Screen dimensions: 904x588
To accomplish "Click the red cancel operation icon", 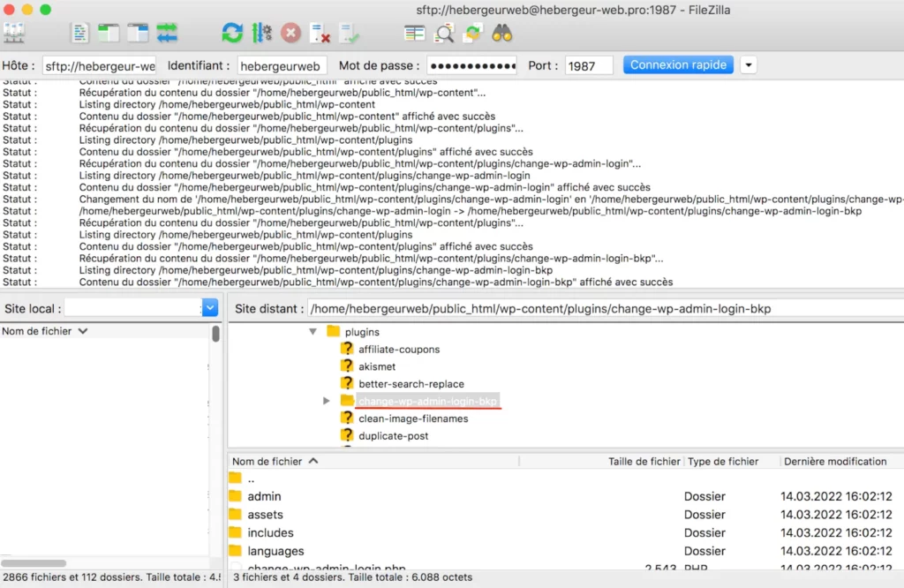I will [x=290, y=34].
